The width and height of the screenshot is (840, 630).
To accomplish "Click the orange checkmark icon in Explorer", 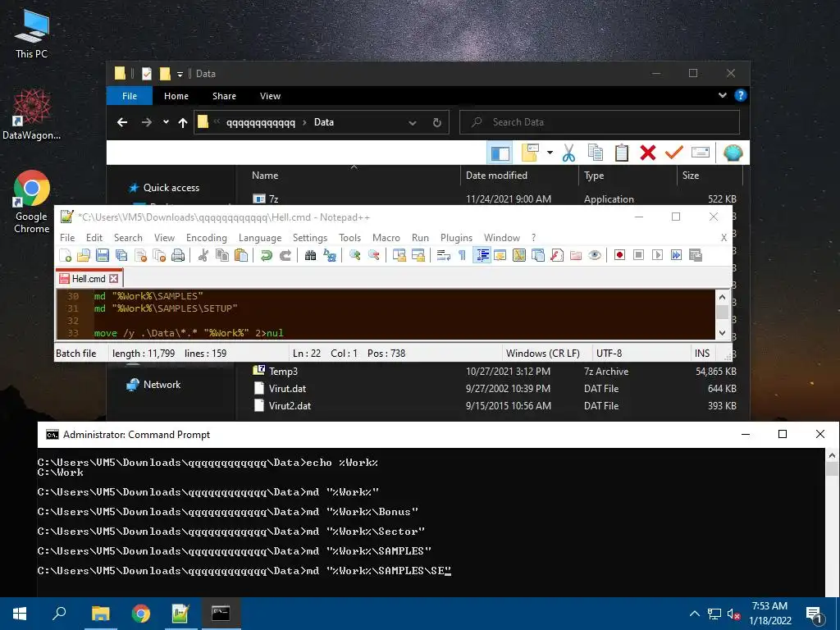I will coord(674,153).
